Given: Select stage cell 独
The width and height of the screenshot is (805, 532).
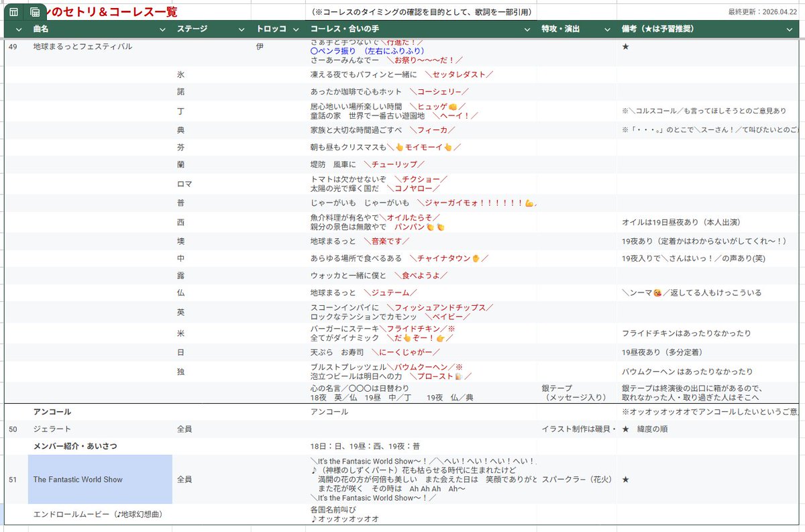Looking at the screenshot, I should point(211,372).
